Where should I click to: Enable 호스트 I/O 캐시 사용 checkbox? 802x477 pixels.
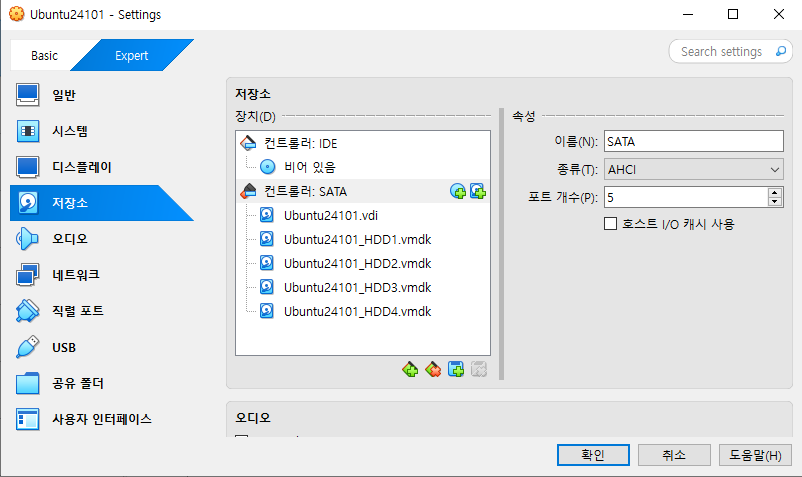[610, 224]
